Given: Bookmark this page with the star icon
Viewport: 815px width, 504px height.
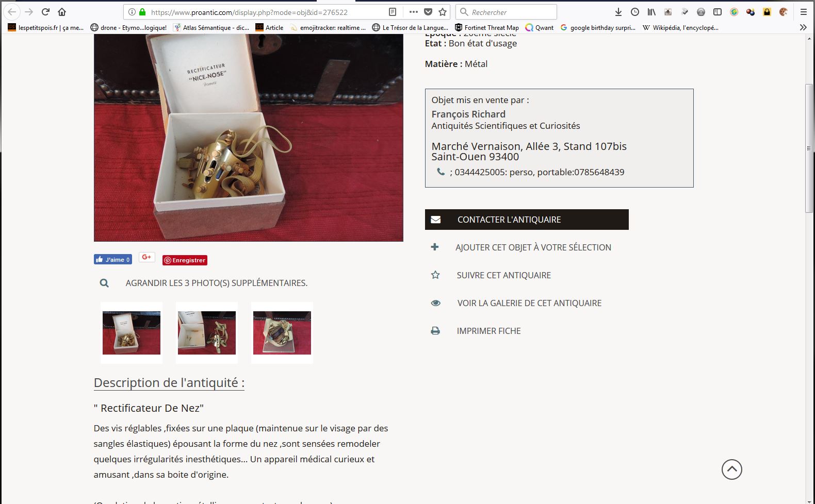Looking at the screenshot, I should [x=443, y=12].
